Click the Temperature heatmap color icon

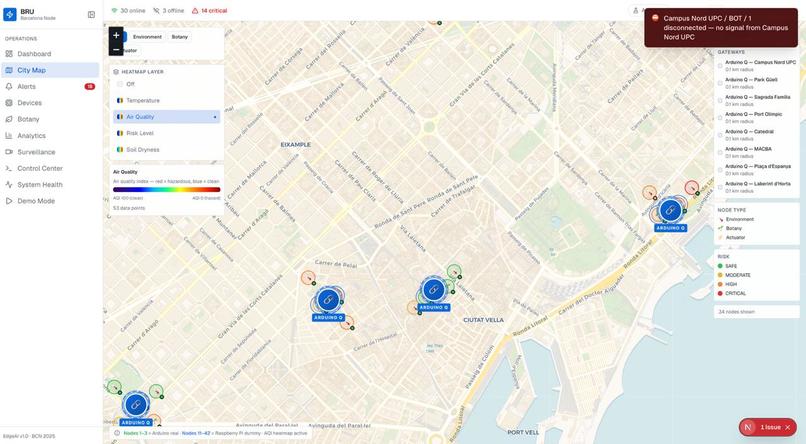click(120, 101)
